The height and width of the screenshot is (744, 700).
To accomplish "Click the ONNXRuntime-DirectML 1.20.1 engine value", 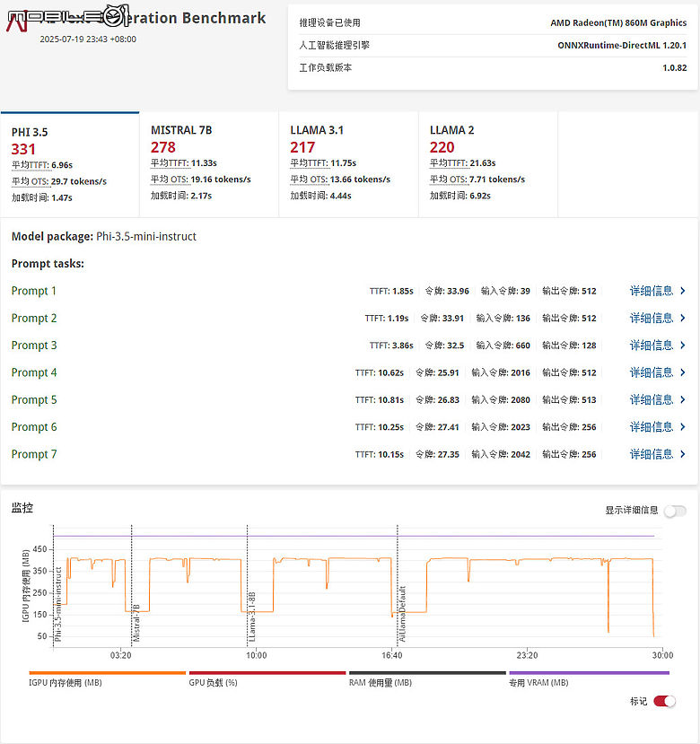I will click(622, 46).
